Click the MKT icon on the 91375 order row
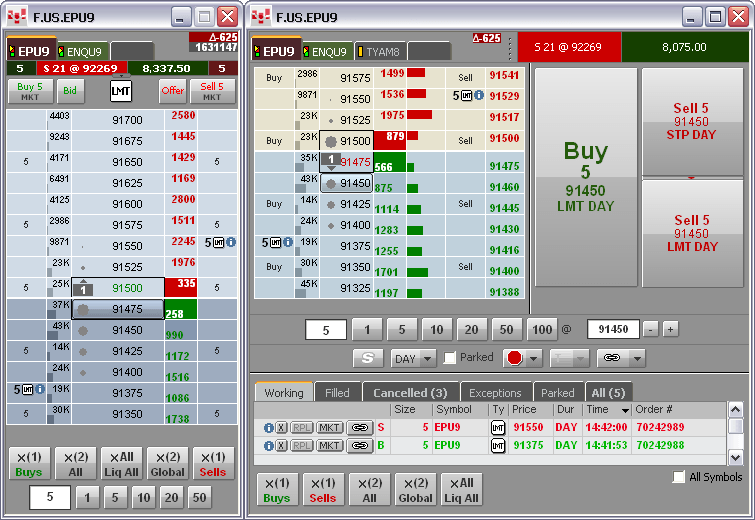Image resolution: width=755 pixels, height=520 pixels. 329,446
